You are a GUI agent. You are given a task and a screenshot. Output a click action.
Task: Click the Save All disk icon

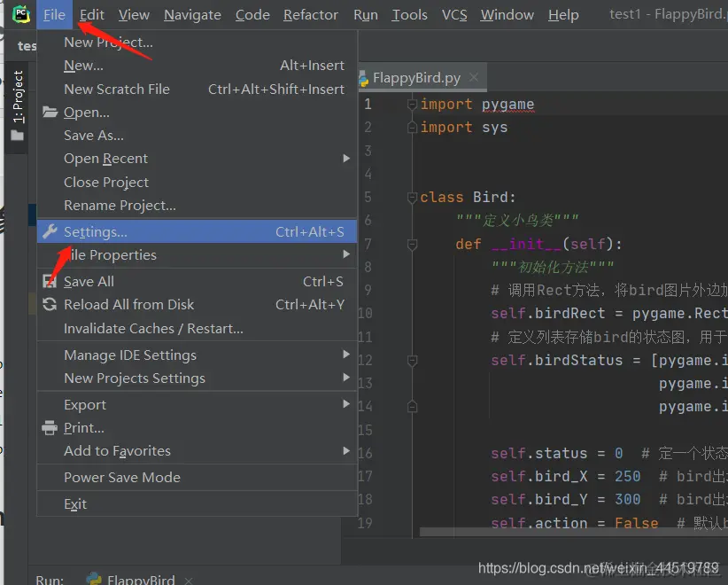point(50,281)
